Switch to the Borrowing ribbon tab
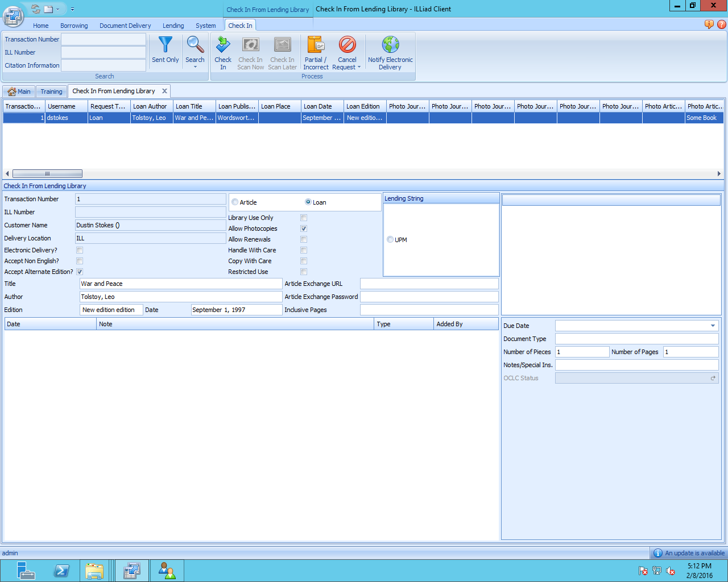Viewport: 728px width, 582px height. (x=74, y=26)
